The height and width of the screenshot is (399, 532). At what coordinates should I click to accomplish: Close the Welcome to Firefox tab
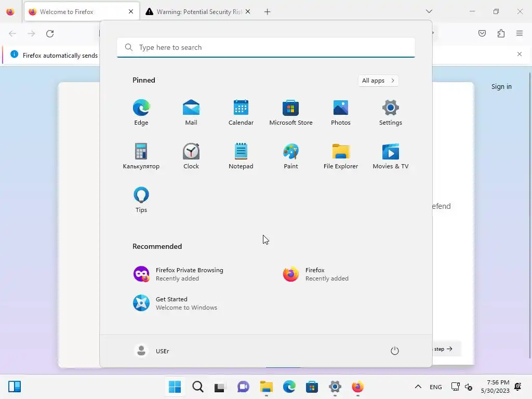131,11
